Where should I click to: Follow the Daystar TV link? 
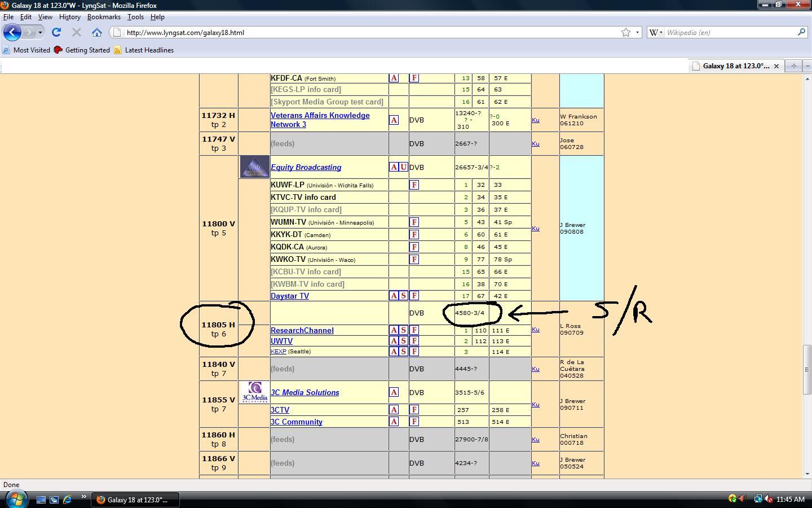290,296
